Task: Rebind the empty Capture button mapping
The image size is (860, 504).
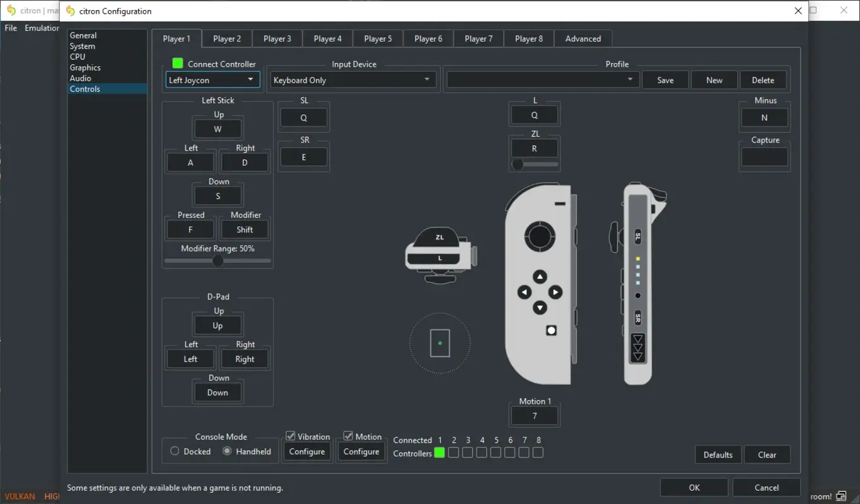Action: click(764, 156)
